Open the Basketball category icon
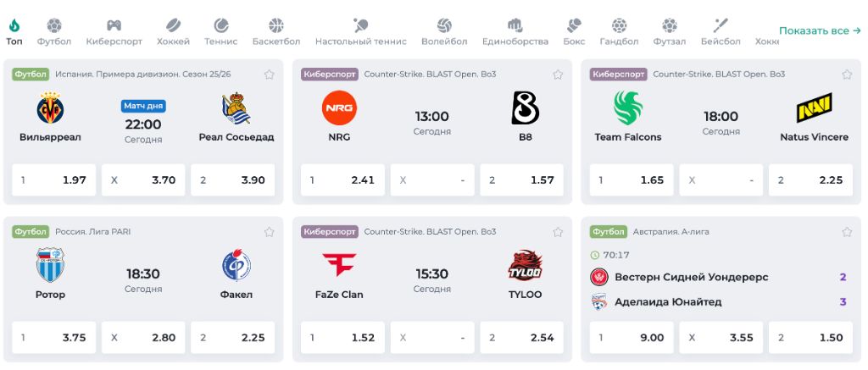 [275, 25]
